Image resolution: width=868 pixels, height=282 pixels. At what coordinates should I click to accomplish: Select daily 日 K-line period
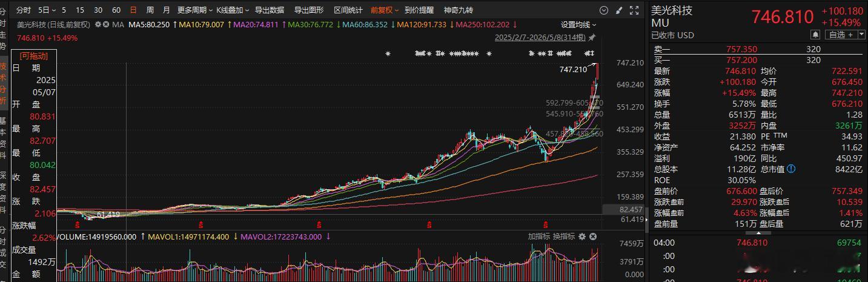click(133, 10)
